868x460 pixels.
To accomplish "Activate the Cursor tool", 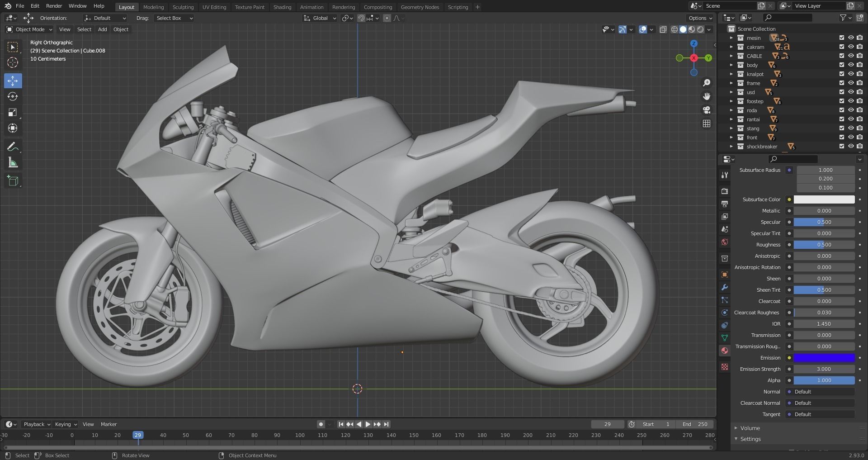I will [x=13, y=62].
